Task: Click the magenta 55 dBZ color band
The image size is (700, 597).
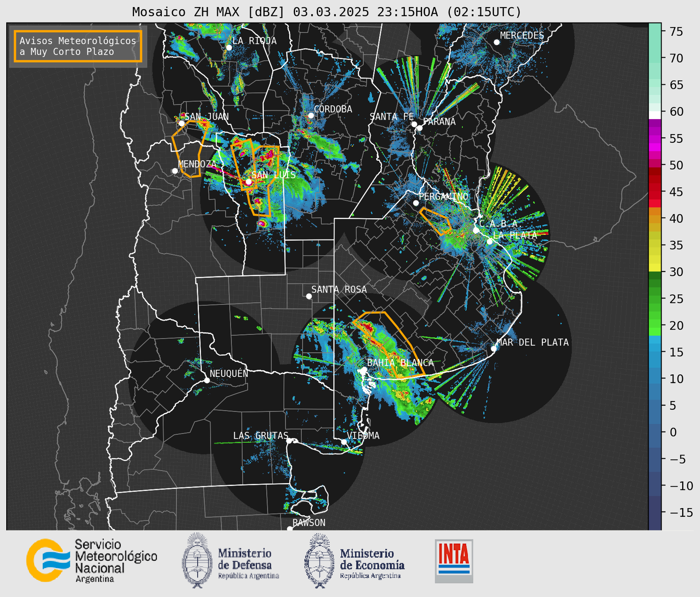Action: [x=655, y=138]
